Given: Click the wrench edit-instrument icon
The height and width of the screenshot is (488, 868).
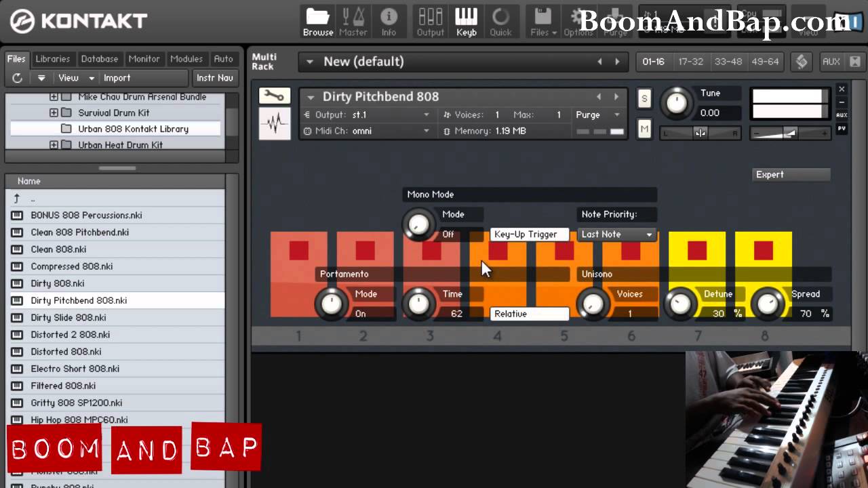Looking at the screenshot, I should pyautogui.click(x=275, y=96).
